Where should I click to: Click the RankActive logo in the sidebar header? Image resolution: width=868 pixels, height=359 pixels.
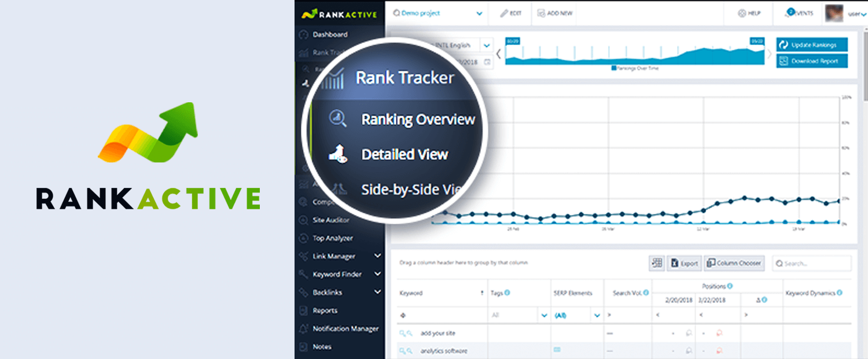pyautogui.click(x=340, y=13)
